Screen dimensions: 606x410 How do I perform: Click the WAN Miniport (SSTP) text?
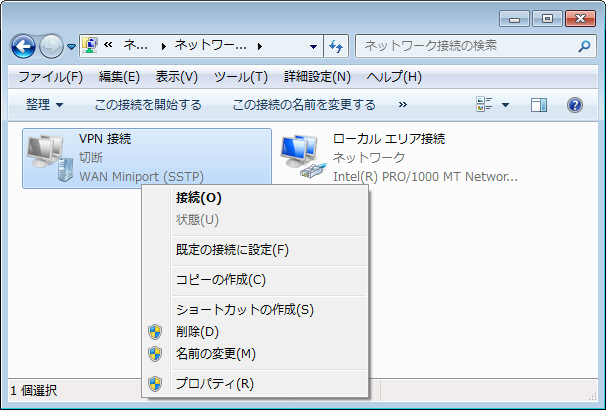point(141,177)
